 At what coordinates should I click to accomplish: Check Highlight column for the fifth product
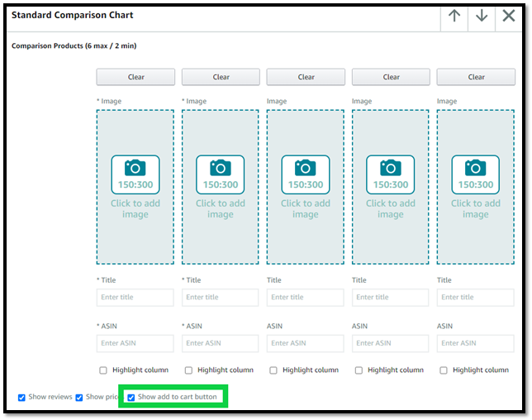(444, 370)
